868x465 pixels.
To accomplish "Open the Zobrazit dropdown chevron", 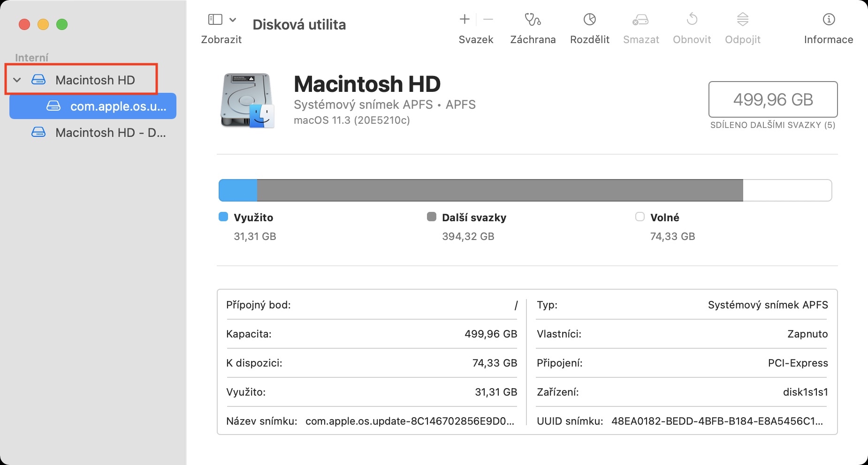I will [233, 20].
